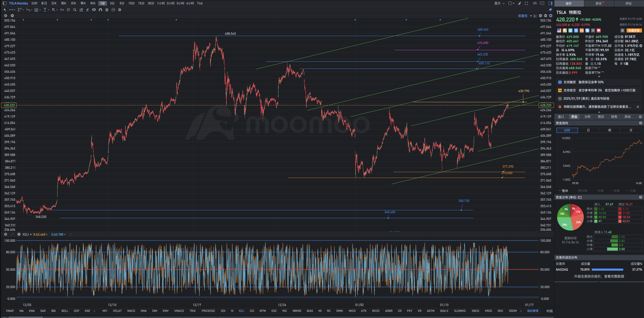
Task: Click the 快捷交易 quick trade button
Action: pyautogui.click(x=634, y=30)
